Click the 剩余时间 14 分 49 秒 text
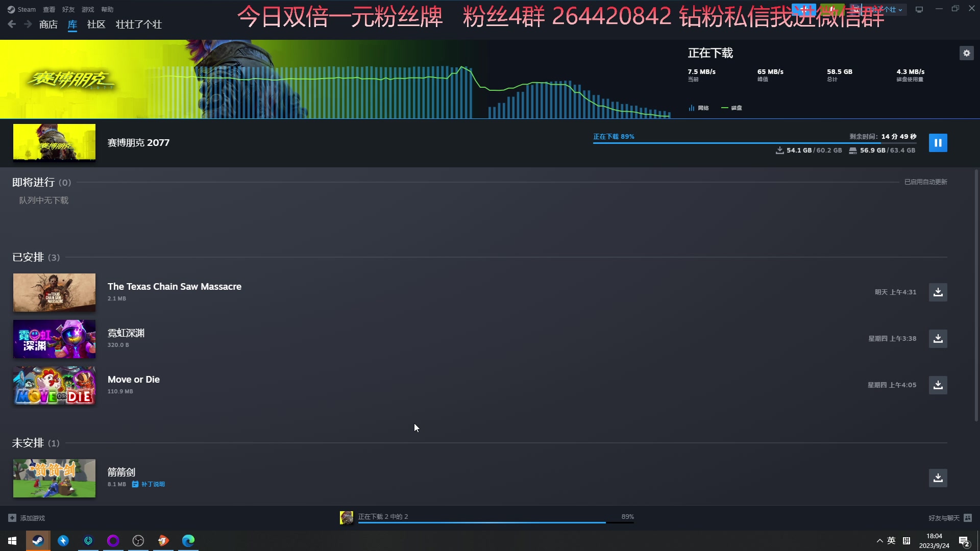 (883, 137)
